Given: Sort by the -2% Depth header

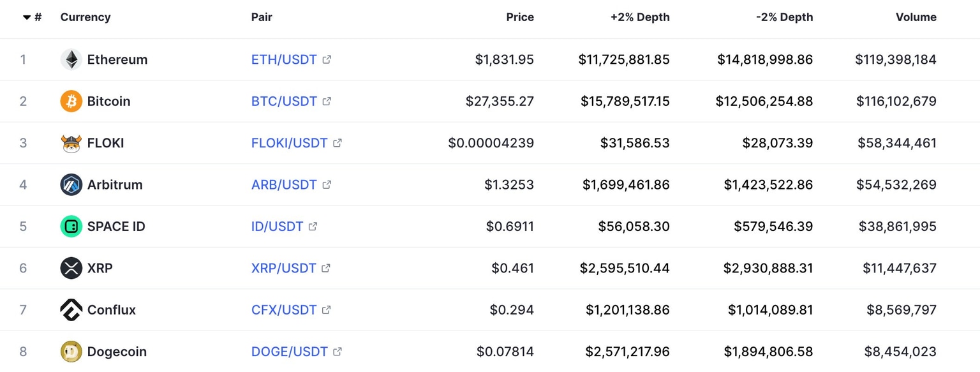Looking at the screenshot, I should (x=784, y=17).
